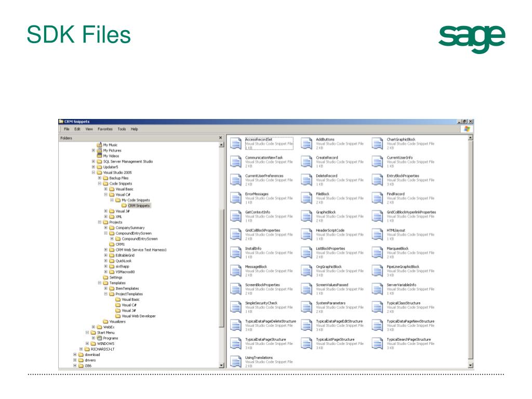The width and height of the screenshot is (532, 399).
Task: Select the CurrentUserInfo snippet icon
Action: point(377,162)
